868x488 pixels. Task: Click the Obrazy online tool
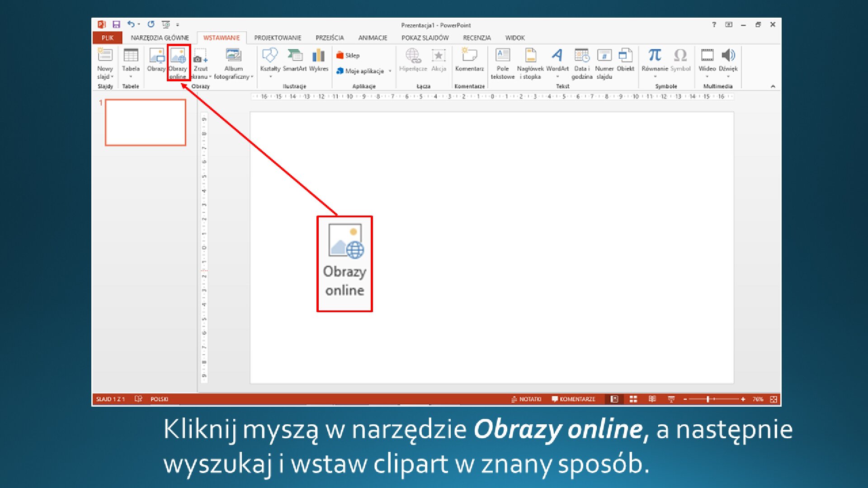click(179, 63)
